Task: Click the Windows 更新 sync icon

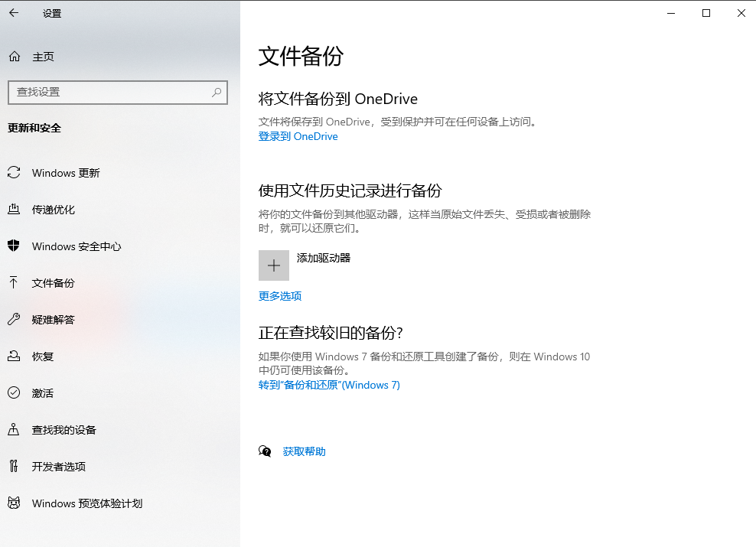Action: pyautogui.click(x=14, y=173)
